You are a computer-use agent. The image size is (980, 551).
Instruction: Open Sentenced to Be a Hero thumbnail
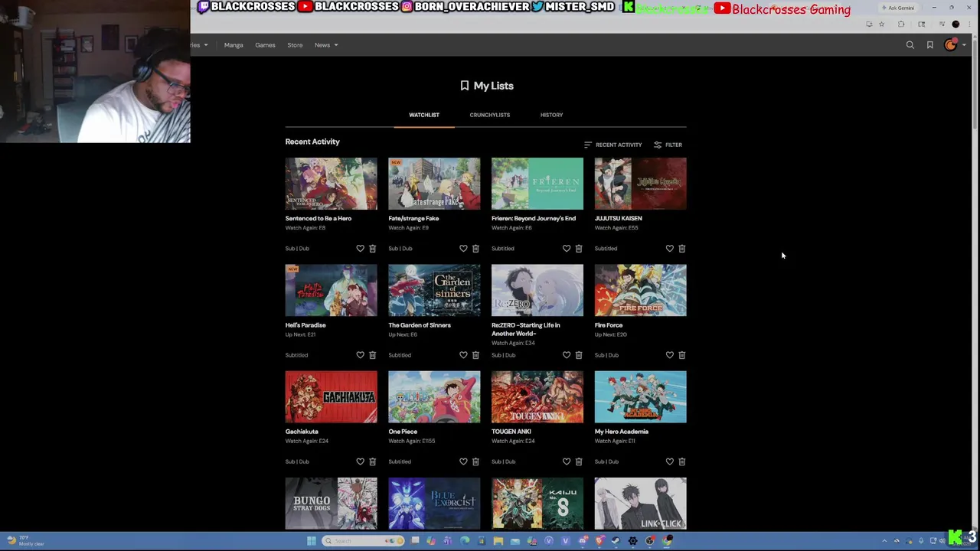[331, 184]
